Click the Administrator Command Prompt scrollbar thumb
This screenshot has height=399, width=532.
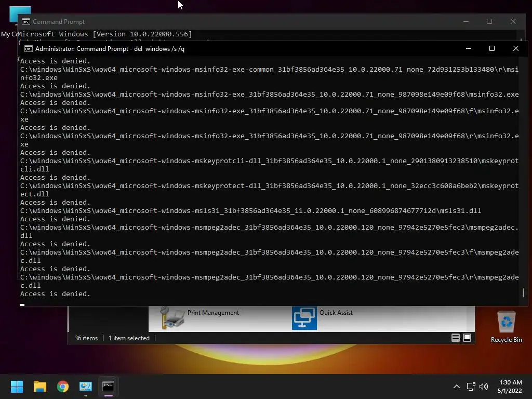pos(524,292)
